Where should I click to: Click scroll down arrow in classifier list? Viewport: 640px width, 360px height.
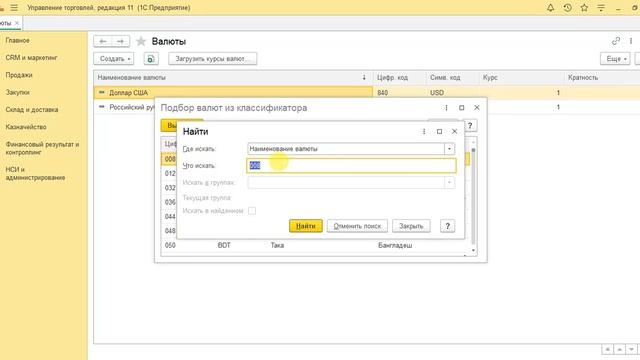(x=473, y=250)
